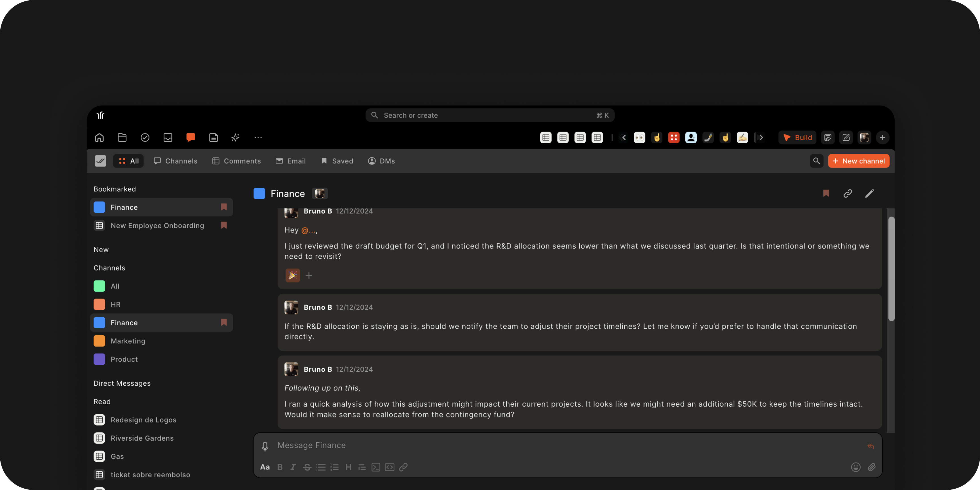
Task: Toggle the Finance channel header bookmark
Action: (825, 193)
